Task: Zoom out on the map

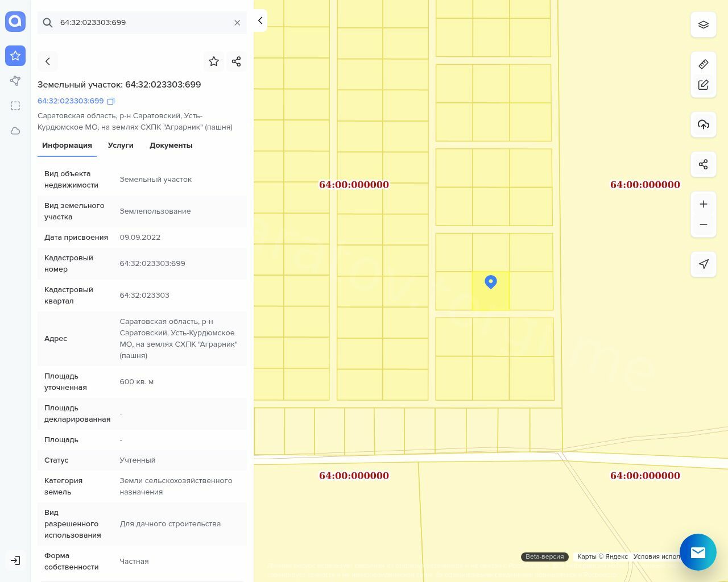Action: [x=703, y=225]
